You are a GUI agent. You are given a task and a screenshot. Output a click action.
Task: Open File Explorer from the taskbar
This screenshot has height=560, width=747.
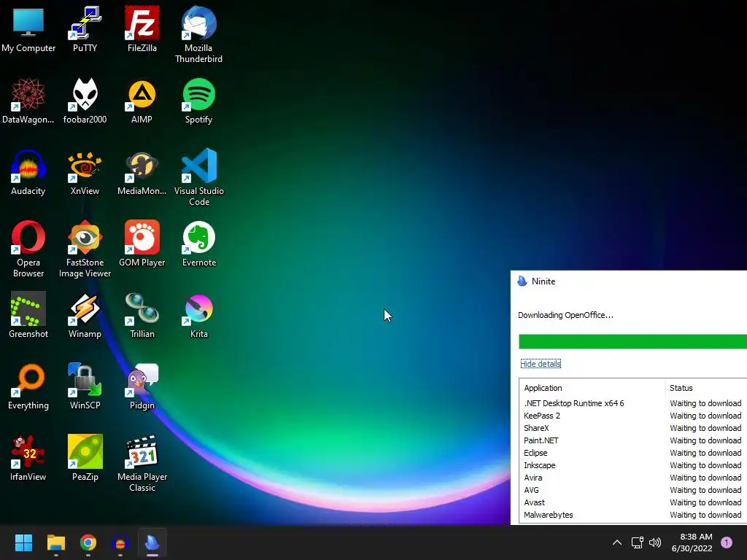pos(55,542)
